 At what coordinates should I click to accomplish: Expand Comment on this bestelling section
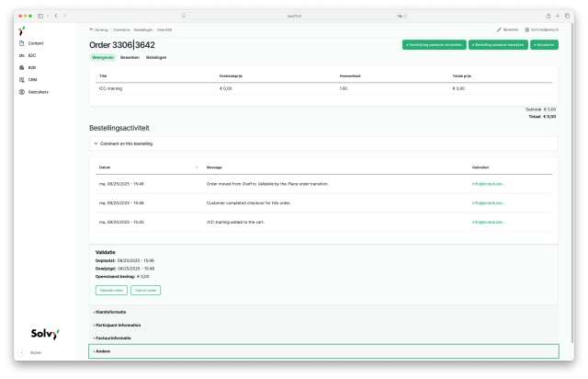pyautogui.click(x=126, y=144)
